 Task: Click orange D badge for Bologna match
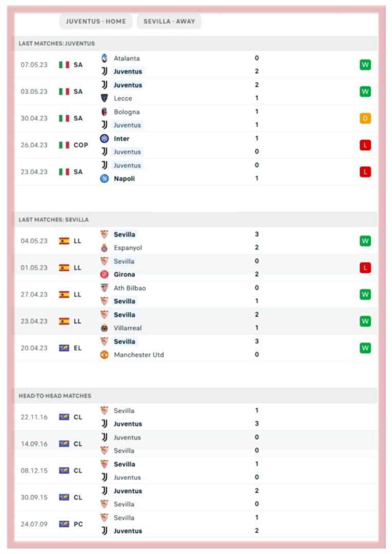pyautogui.click(x=365, y=118)
